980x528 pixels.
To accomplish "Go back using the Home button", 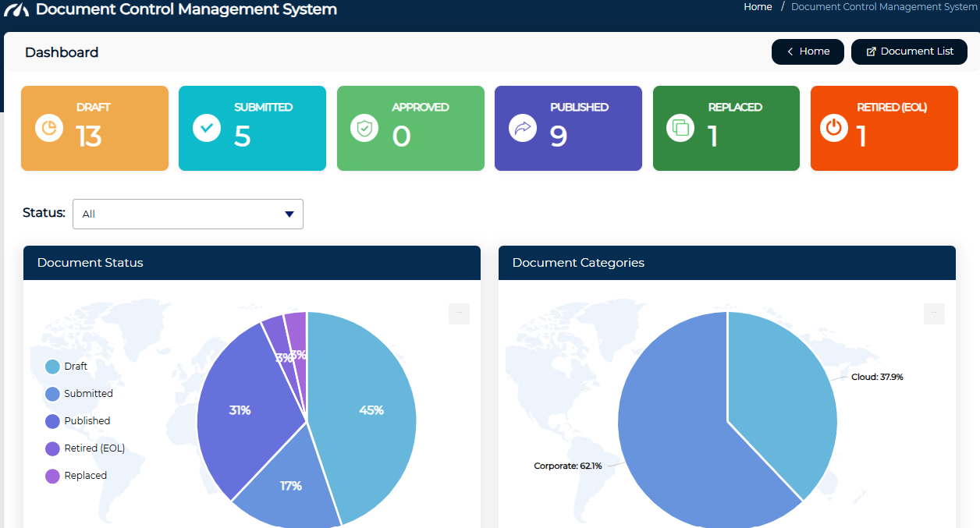I will tap(808, 51).
